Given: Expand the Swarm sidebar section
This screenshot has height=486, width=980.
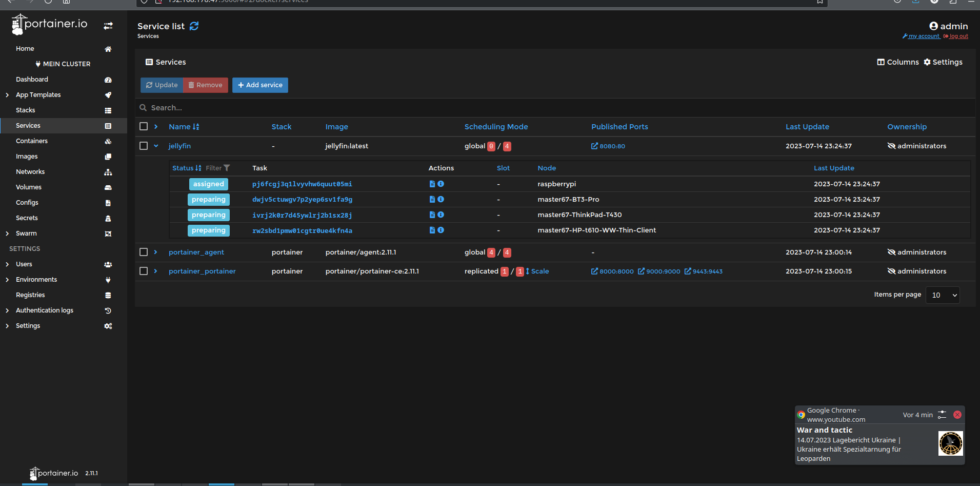Looking at the screenshot, I should point(7,234).
